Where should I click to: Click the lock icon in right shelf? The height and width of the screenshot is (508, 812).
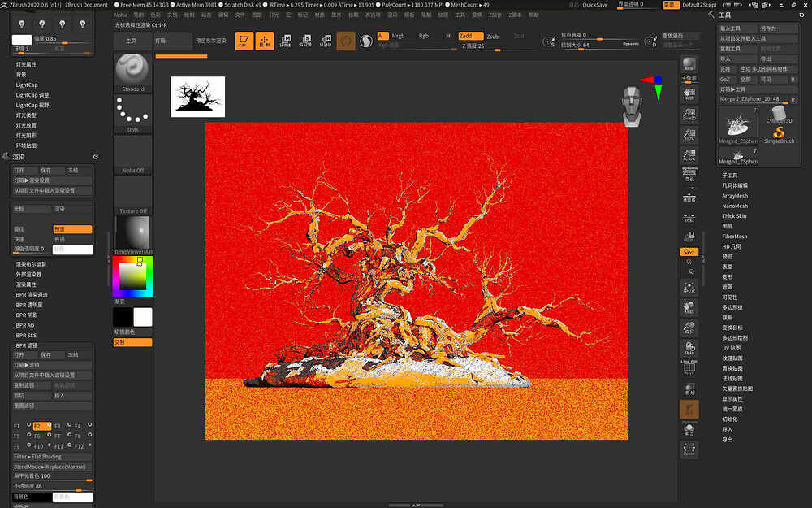pos(689,237)
